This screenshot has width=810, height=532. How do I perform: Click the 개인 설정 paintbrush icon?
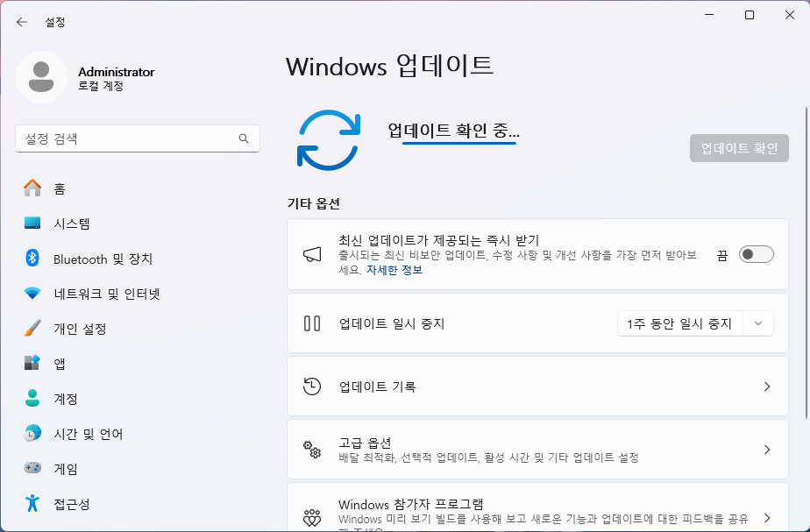pos(32,329)
